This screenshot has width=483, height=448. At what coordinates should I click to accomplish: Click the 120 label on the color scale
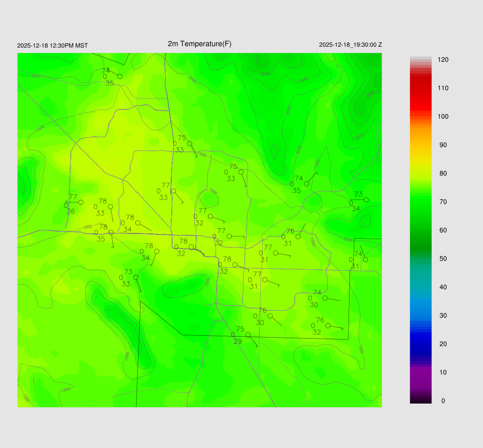442,60
